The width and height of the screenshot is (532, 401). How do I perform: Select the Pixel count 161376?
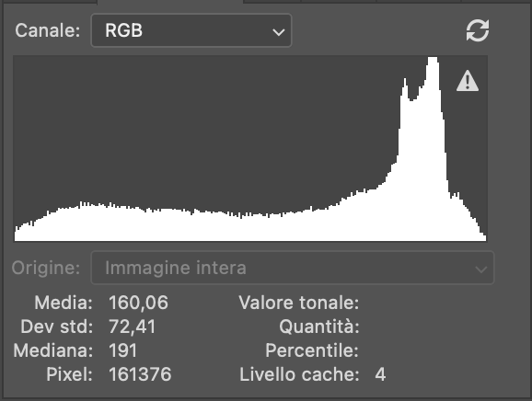[x=140, y=374]
